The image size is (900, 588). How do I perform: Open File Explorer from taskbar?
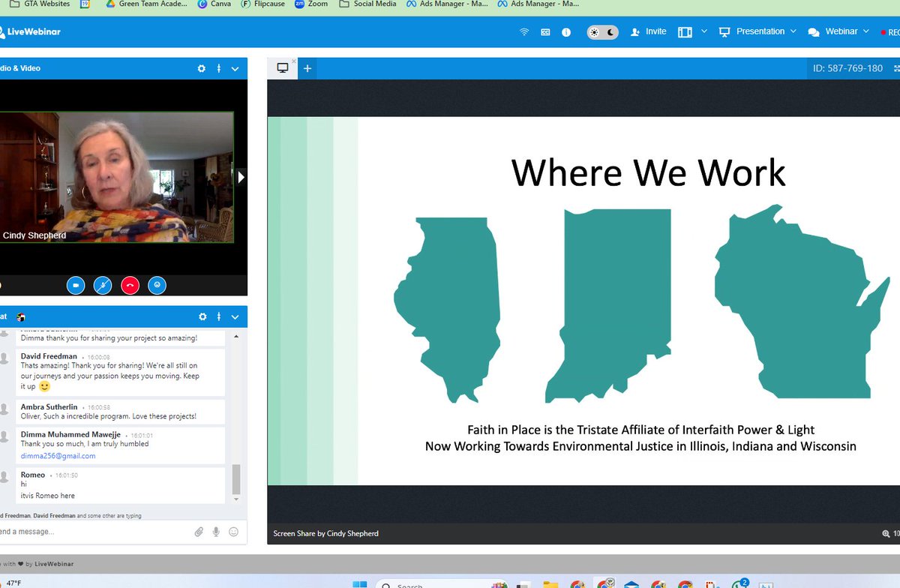(x=550, y=583)
